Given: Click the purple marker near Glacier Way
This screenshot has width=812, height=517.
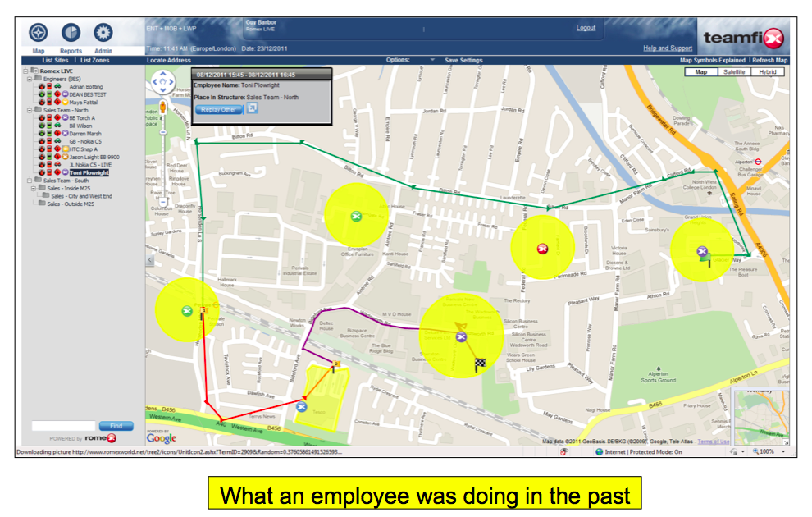Looking at the screenshot, I should point(702,252).
